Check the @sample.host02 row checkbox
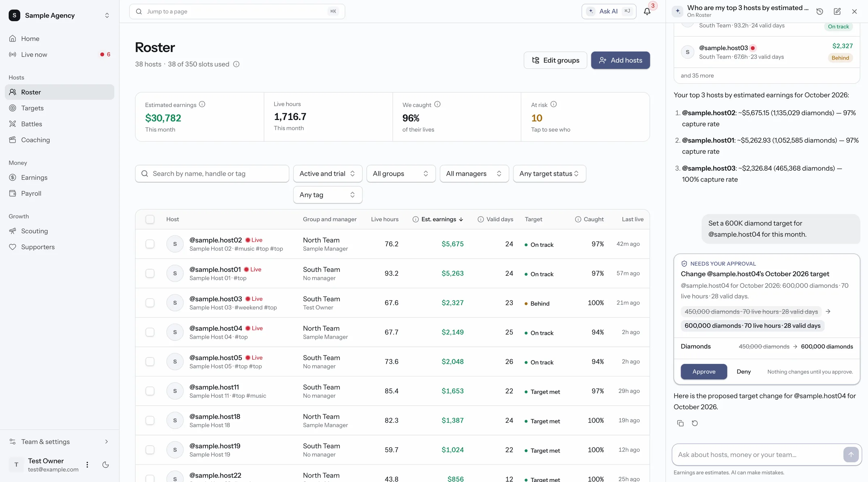868x482 pixels. pyautogui.click(x=150, y=244)
